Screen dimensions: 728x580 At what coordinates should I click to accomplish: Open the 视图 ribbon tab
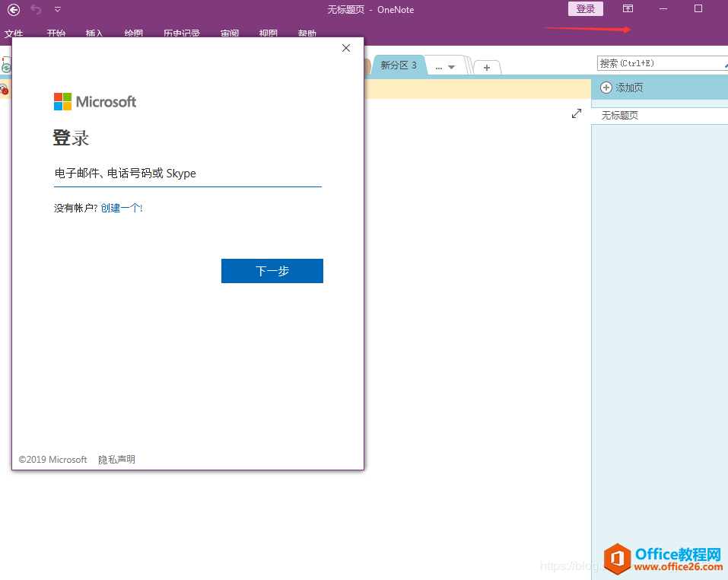click(x=268, y=33)
